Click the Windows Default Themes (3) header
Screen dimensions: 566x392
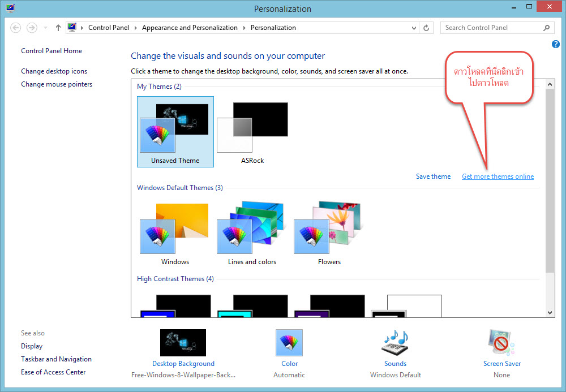pos(180,188)
